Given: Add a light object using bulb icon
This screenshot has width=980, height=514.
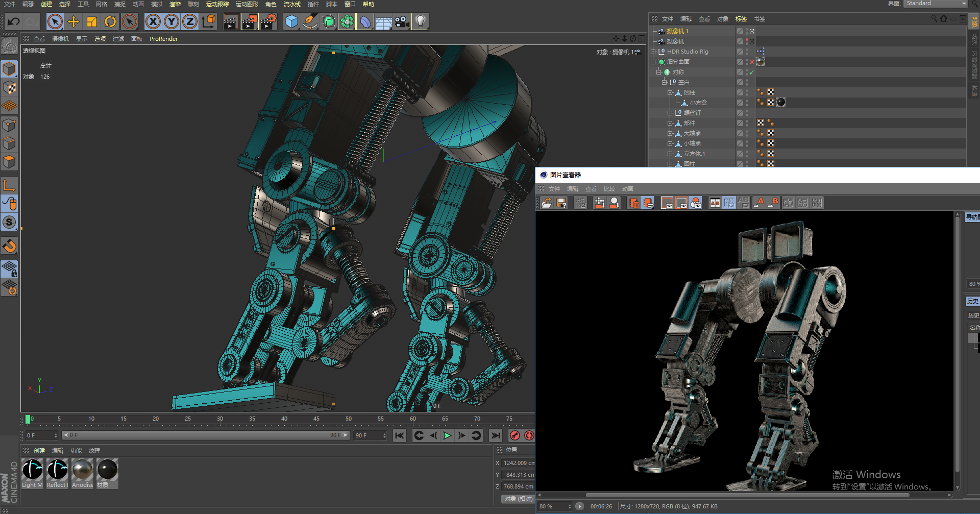Looking at the screenshot, I should pos(420,21).
